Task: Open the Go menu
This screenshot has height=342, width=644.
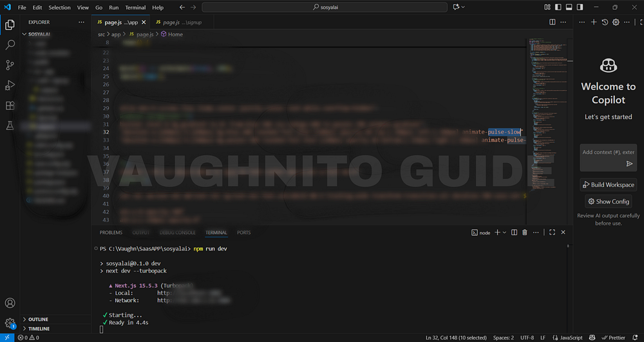Action: (x=99, y=7)
